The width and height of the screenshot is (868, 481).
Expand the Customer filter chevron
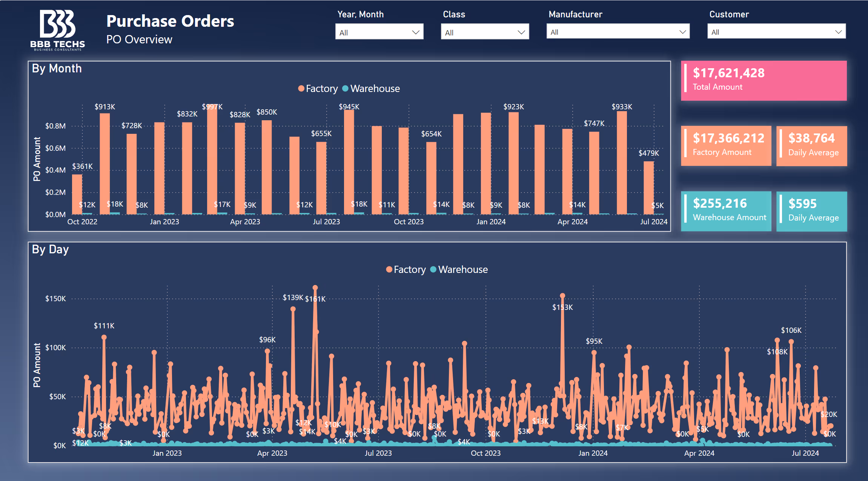click(838, 32)
